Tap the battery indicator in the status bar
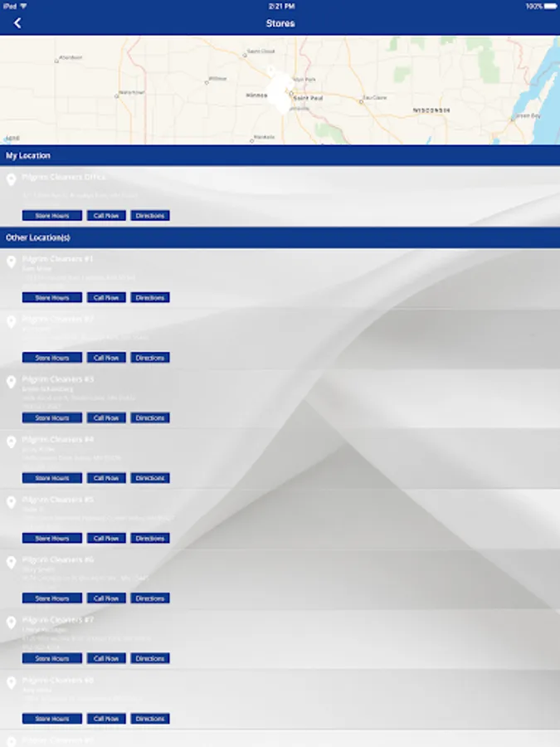The height and width of the screenshot is (747, 560). point(551,6)
